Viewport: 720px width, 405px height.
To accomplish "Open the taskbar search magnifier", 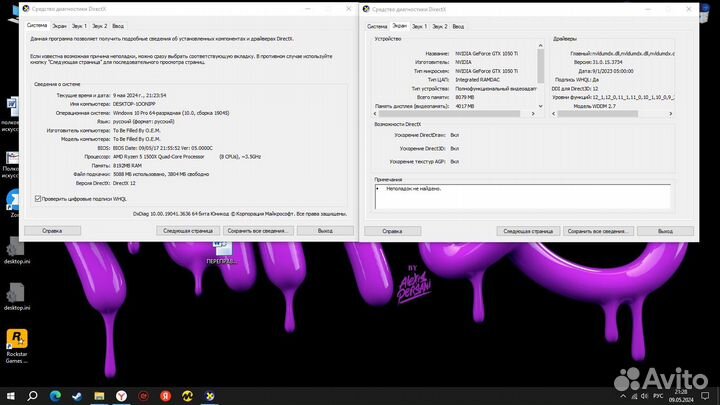I will pos(32,396).
